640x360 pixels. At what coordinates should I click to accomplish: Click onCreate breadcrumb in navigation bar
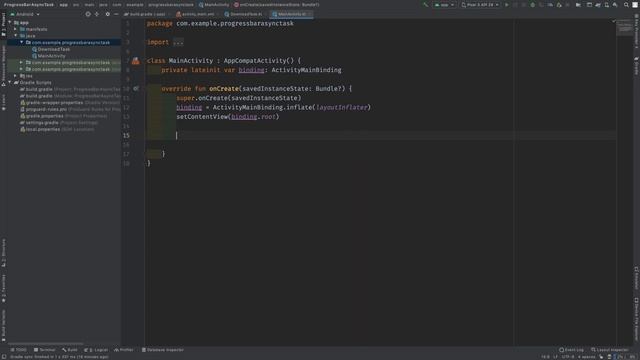pyautogui.click(x=276, y=5)
